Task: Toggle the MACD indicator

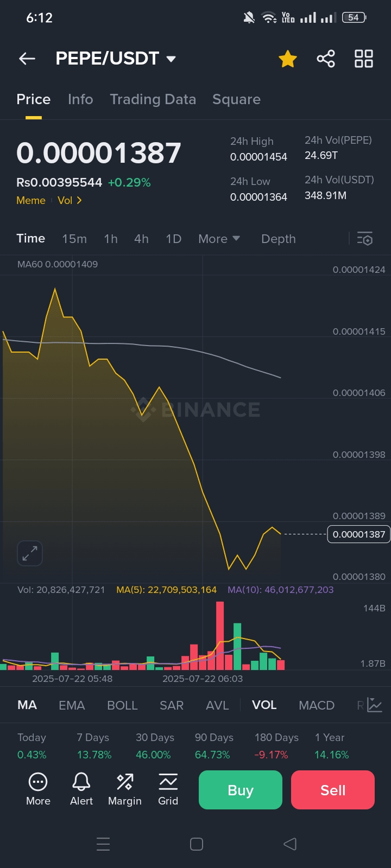Action: pyautogui.click(x=316, y=705)
